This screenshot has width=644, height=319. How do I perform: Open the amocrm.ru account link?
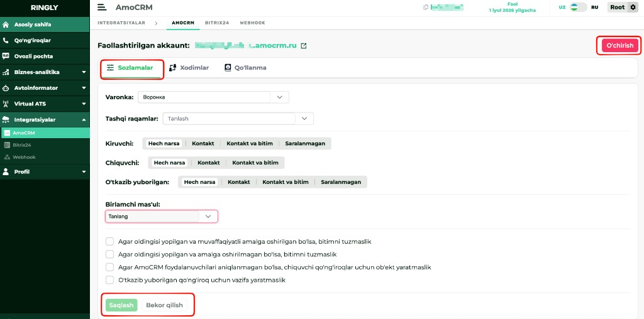245,45
